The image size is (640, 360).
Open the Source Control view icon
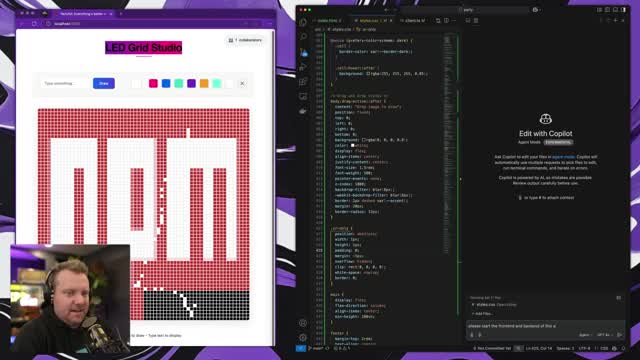click(303, 52)
